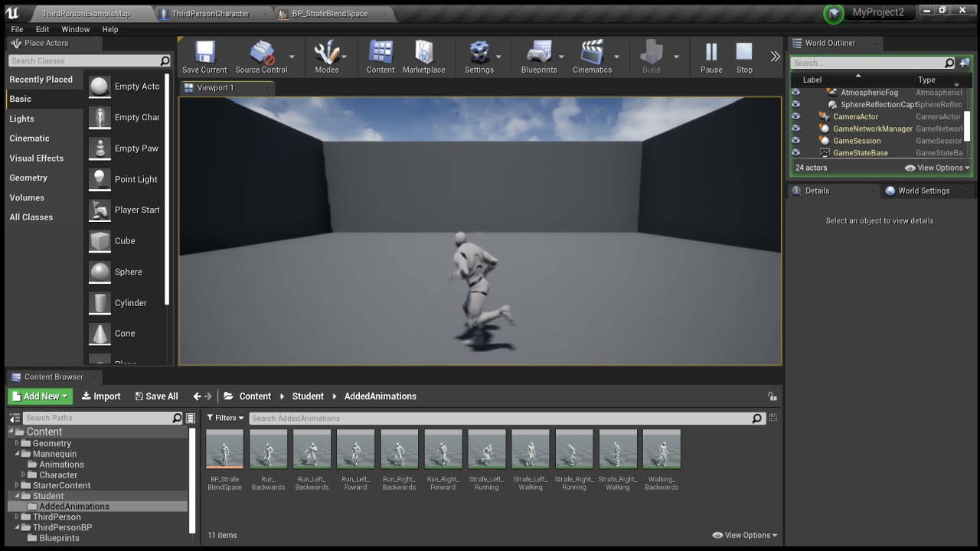Navigate to the Student breadcrumb
Image resolution: width=980 pixels, height=551 pixels.
tap(308, 396)
